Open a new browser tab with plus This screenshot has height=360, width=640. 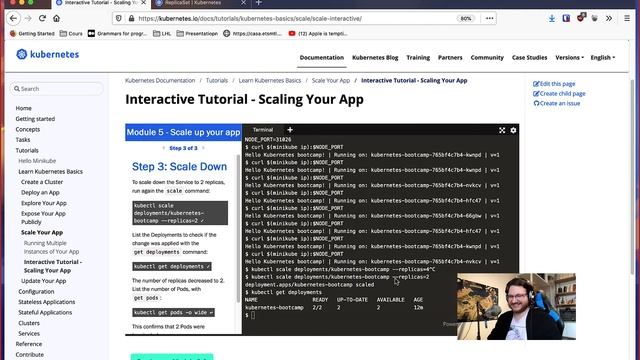pyautogui.click(x=259, y=3)
